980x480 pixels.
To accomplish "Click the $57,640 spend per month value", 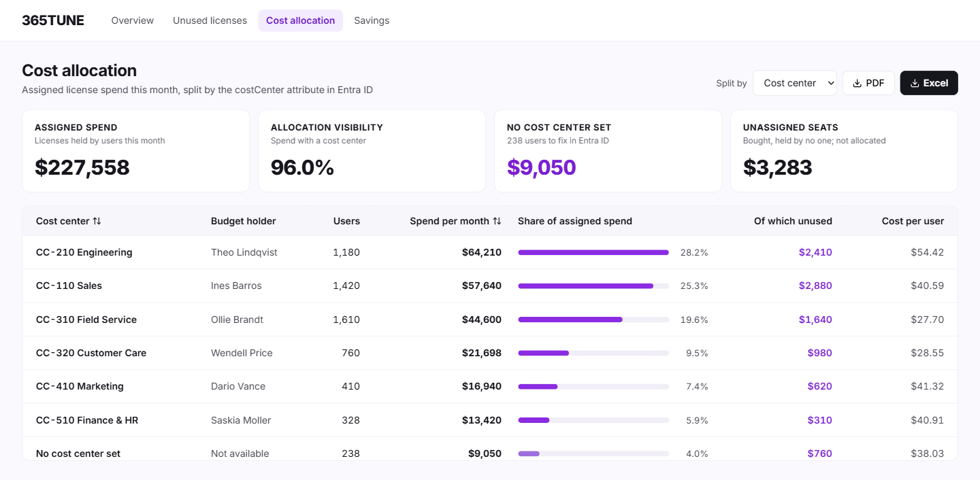I will [x=482, y=286].
